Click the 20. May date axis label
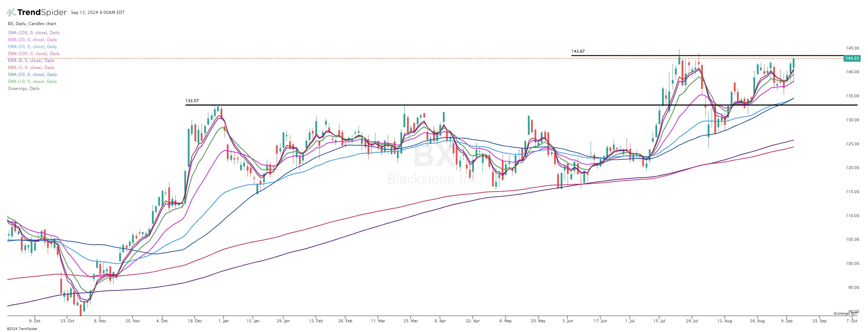868x332 pixels. (x=538, y=321)
